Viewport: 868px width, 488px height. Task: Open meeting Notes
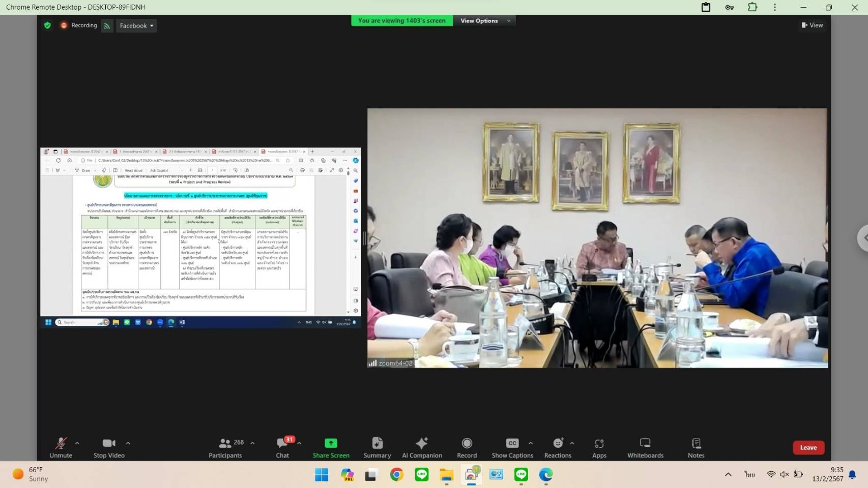tap(696, 447)
